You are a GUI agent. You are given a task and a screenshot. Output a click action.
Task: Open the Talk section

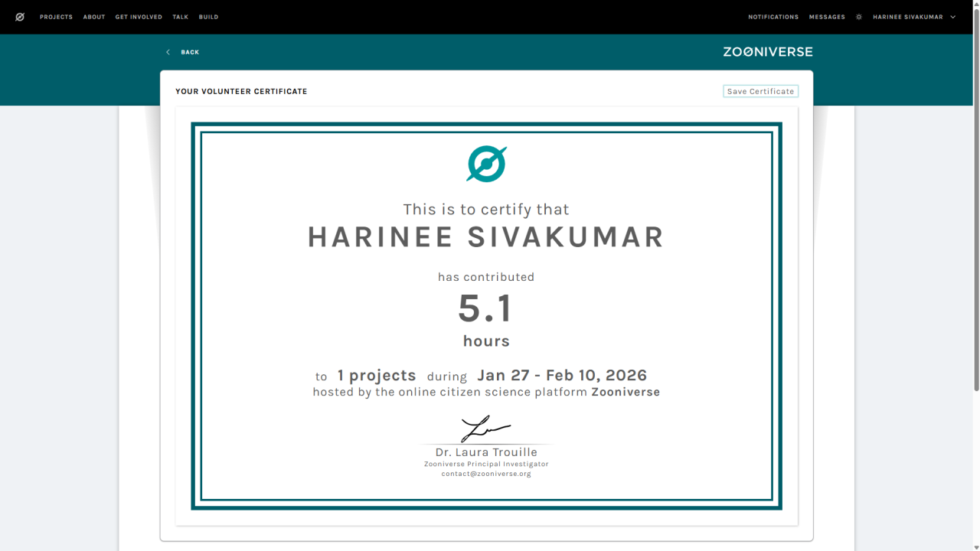tap(181, 17)
